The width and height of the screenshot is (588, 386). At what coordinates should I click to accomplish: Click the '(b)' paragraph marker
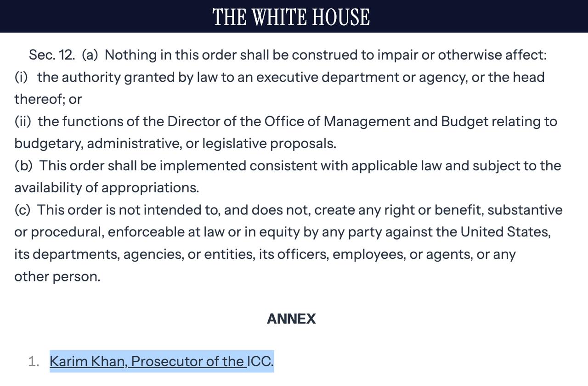coord(23,166)
